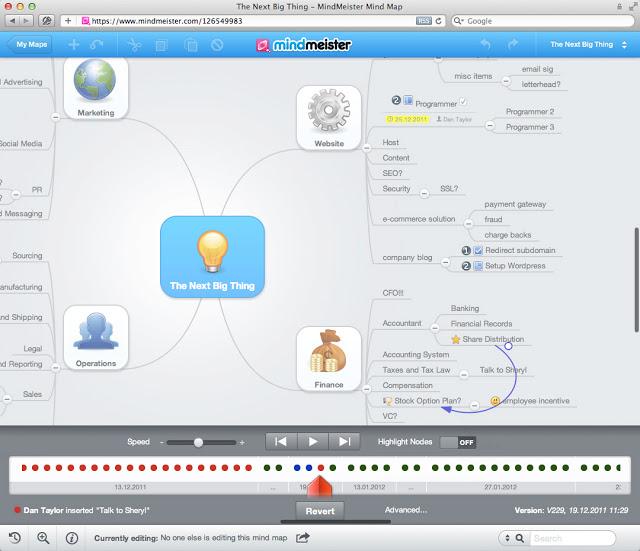
Task: Collapse the Marketing branch
Action: pyautogui.click(x=56, y=117)
